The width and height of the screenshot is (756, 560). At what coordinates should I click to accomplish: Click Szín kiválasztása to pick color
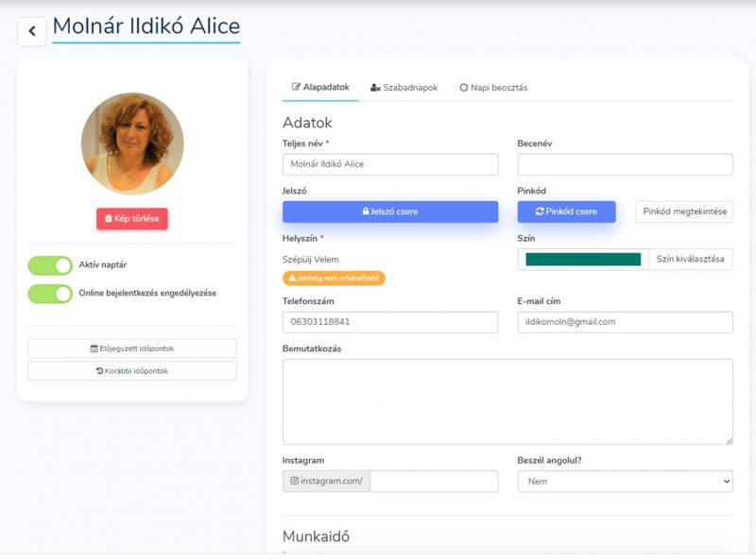click(690, 259)
